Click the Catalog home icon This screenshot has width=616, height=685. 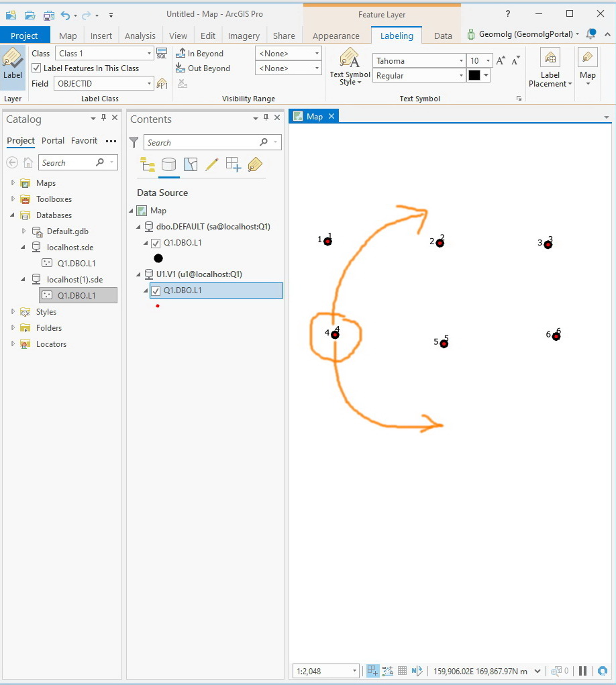point(28,162)
